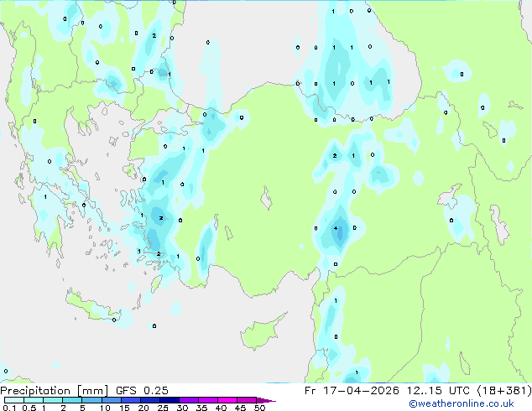Select the 5–10 mm legend color swatch
532x411 pixels.
click(x=91, y=400)
